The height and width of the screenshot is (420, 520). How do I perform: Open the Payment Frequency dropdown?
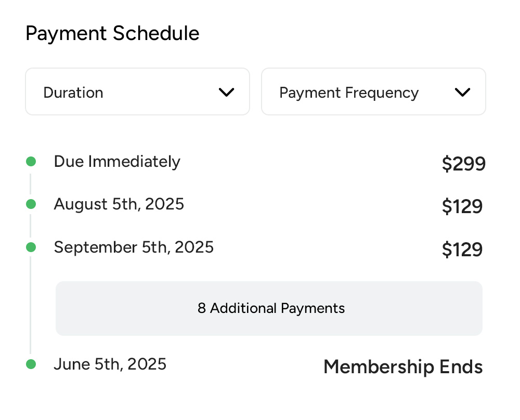point(373,92)
